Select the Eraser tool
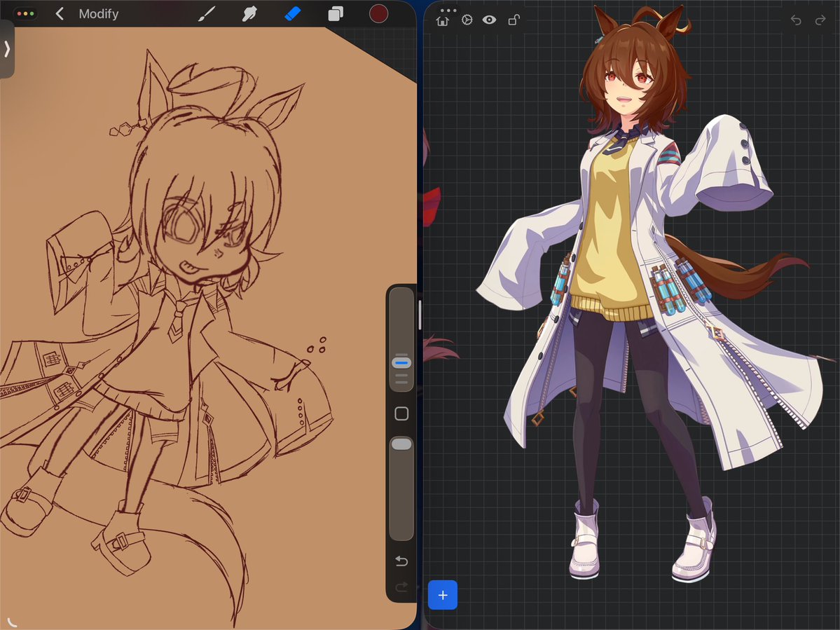This screenshot has width=840, height=630. [x=292, y=14]
